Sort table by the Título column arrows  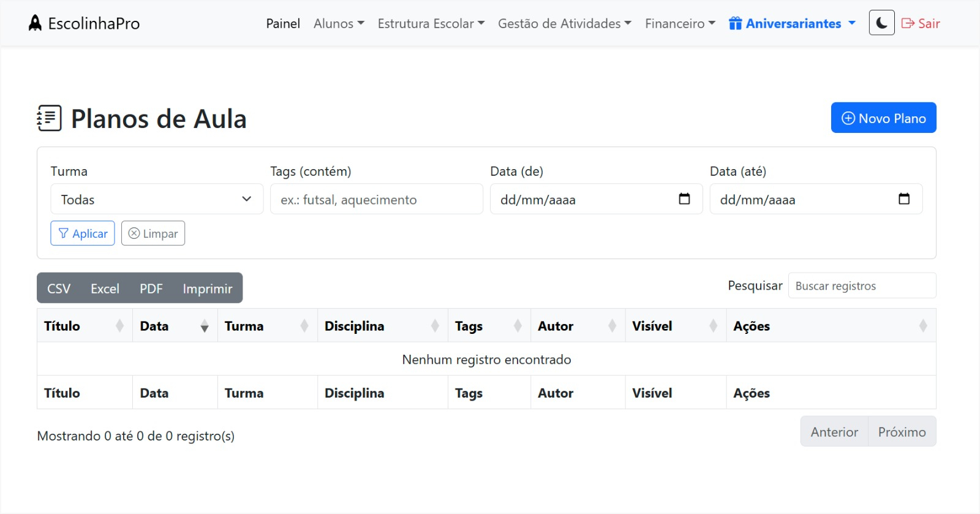point(119,326)
